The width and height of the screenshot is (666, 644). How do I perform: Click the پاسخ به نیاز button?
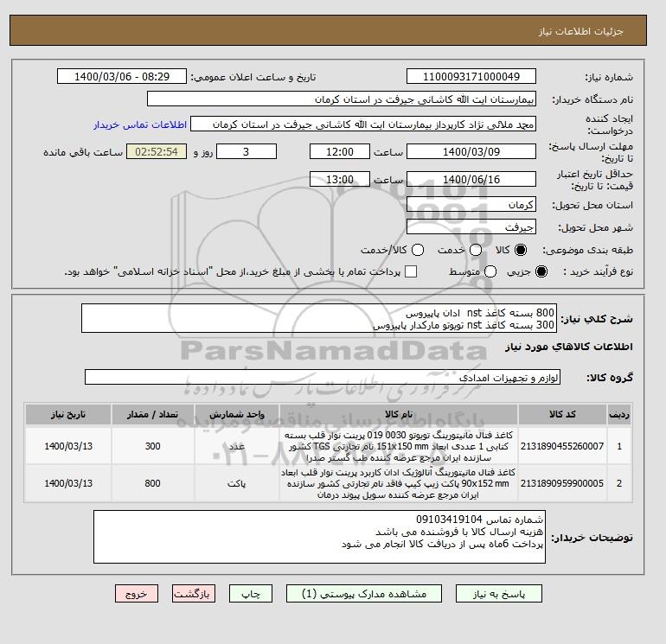499,594
